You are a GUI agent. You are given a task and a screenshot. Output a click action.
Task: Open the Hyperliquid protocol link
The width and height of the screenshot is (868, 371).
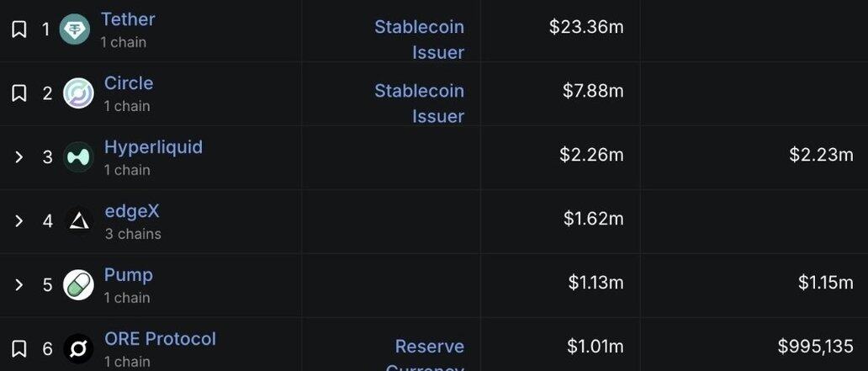coord(153,147)
